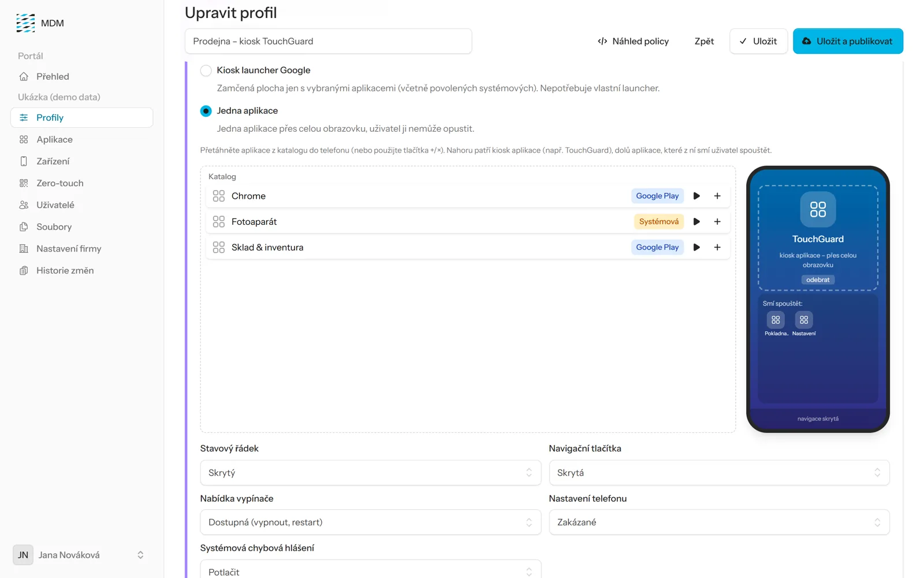Select Jedna aplikace radio option
The width and height of the screenshot is (924, 578).
coord(206,111)
